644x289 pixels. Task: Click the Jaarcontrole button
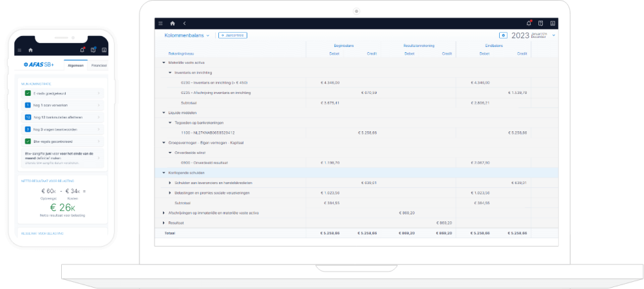[x=233, y=35]
